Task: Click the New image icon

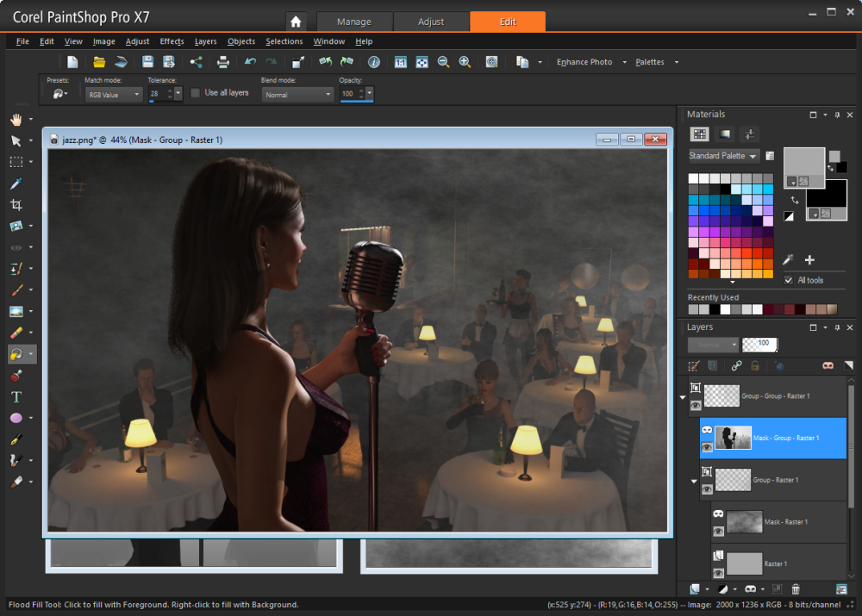Action: (x=72, y=62)
